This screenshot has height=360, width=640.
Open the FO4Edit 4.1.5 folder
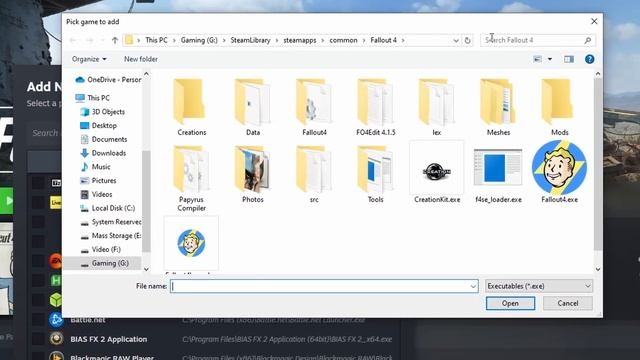point(376,107)
